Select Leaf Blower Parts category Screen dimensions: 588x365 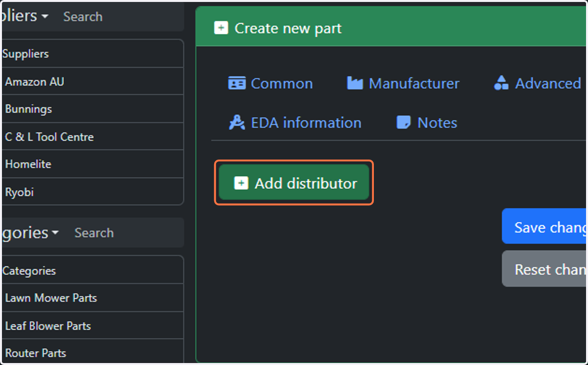click(x=93, y=326)
